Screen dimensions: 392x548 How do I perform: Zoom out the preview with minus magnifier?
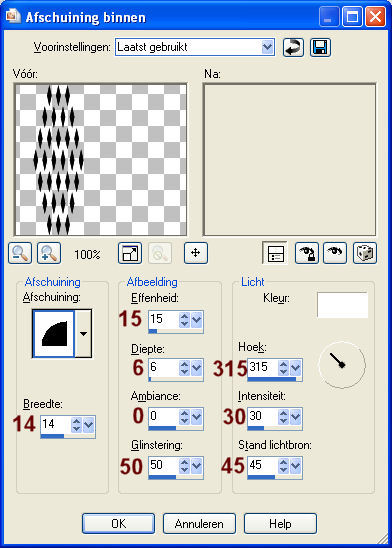click(x=20, y=253)
